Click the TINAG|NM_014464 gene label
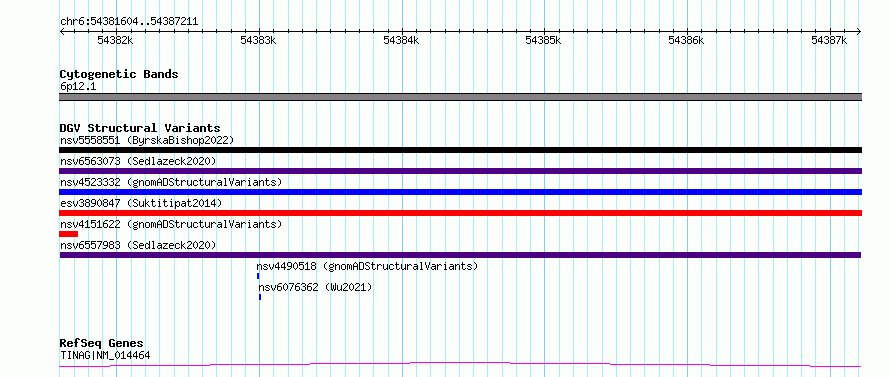 tap(105, 355)
